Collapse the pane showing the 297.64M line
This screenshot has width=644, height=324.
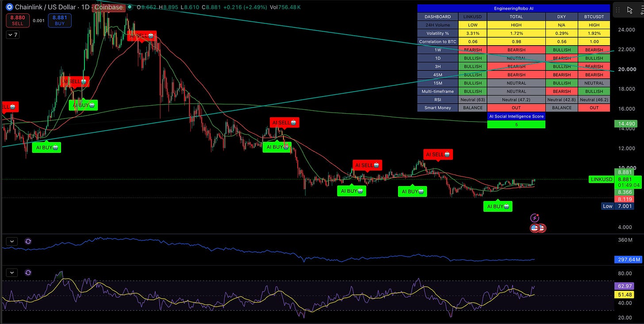coord(12,241)
